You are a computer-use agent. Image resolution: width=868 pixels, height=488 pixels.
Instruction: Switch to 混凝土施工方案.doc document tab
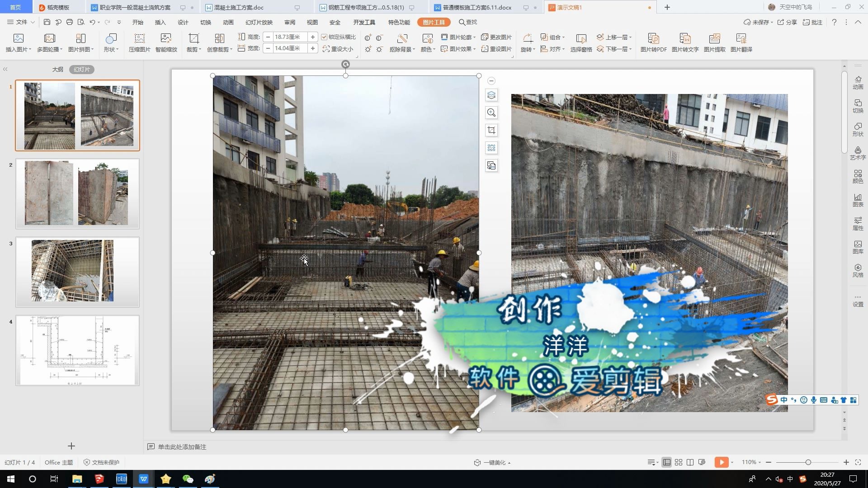[239, 7]
